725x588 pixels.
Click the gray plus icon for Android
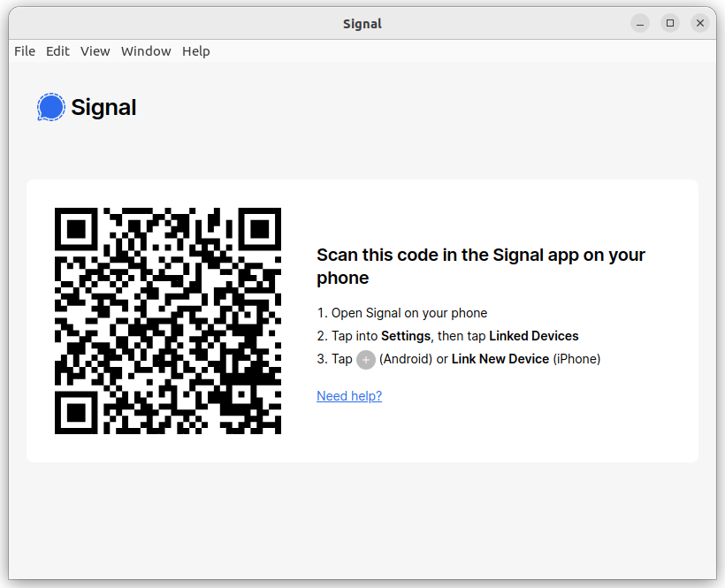(x=366, y=360)
